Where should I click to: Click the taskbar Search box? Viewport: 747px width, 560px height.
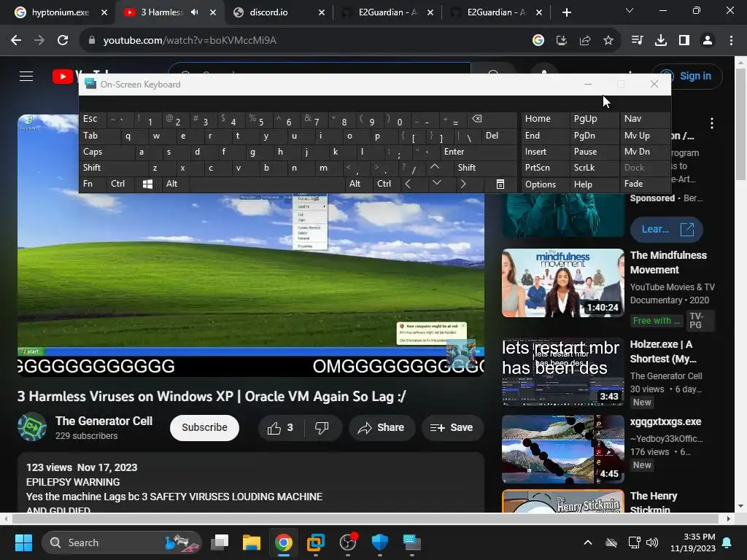point(122,542)
